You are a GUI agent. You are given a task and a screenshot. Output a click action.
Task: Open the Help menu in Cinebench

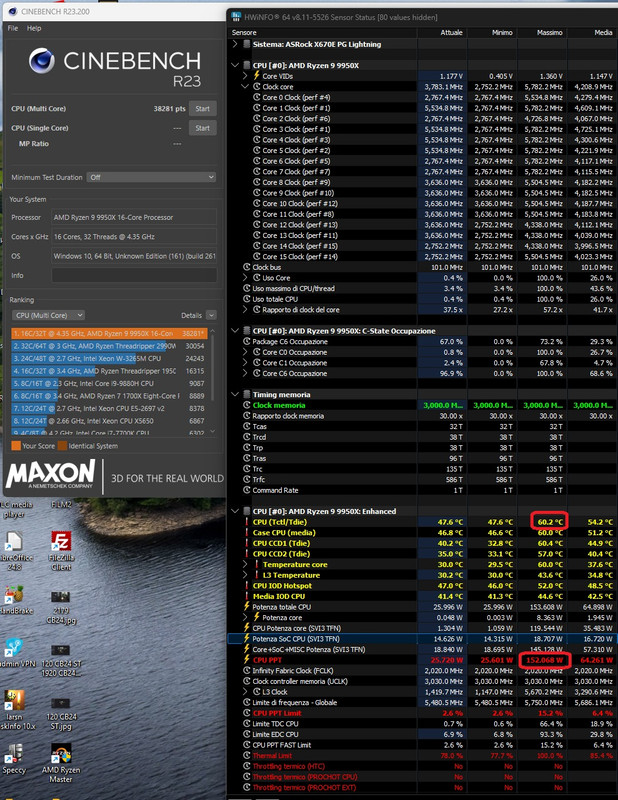(x=34, y=29)
